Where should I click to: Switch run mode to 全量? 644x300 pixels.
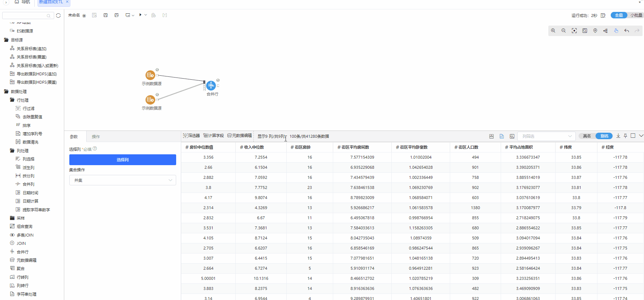[x=619, y=15]
